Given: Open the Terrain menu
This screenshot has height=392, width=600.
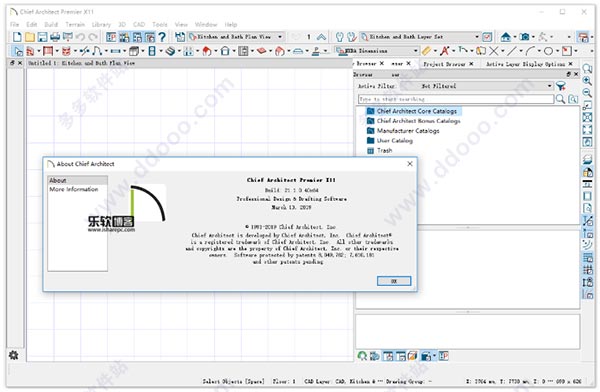Looking at the screenshot, I should point(75,24).
